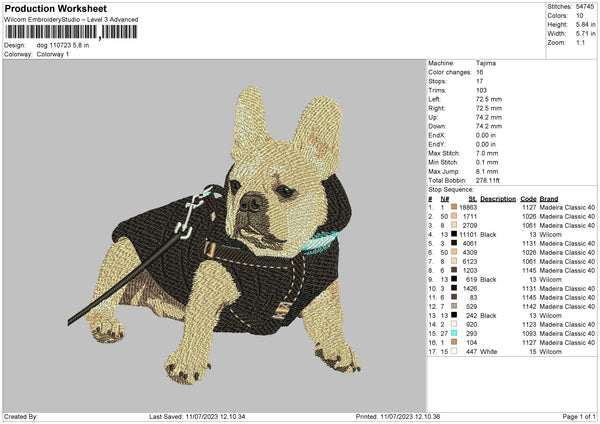The width and height of the screenshot is (600, 424).
Task: Click the cyan color swatch at stop 15
Action: [453, 333]
